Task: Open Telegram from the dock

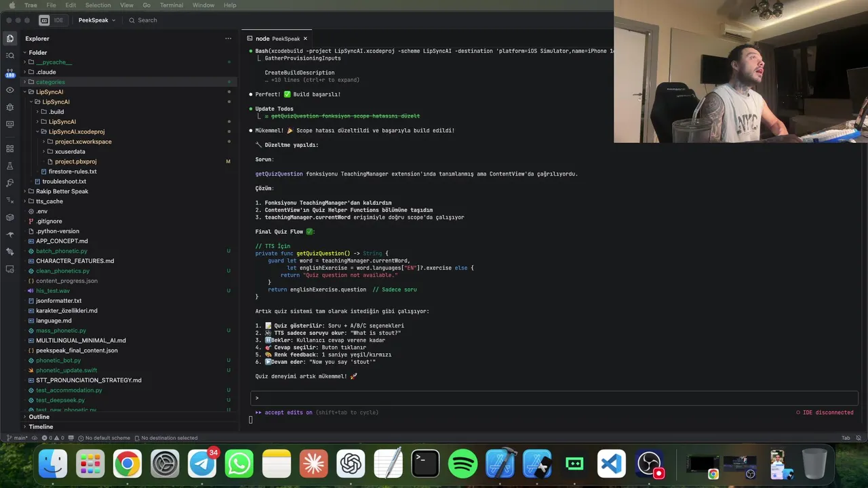Action: tap(202, 464)
